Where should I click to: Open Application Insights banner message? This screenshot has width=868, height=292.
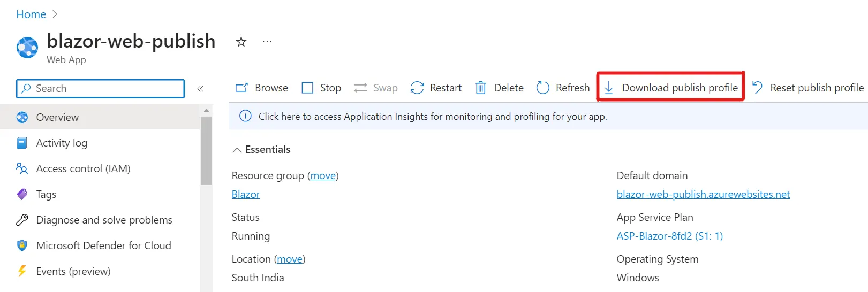[433, 117]
